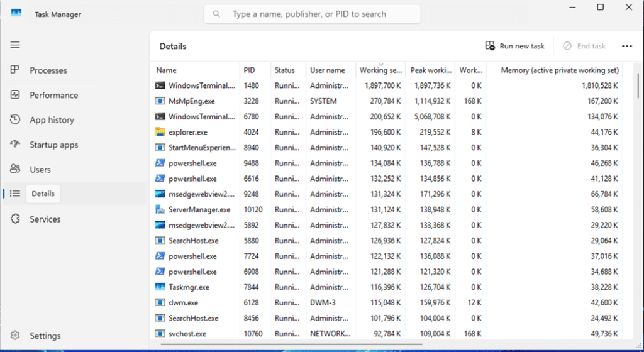The height and width of the screenshot is (352, 644).
Task: Click the 5,068,708 K peak value
Action: pyautogui.click(x=432, y=116)
